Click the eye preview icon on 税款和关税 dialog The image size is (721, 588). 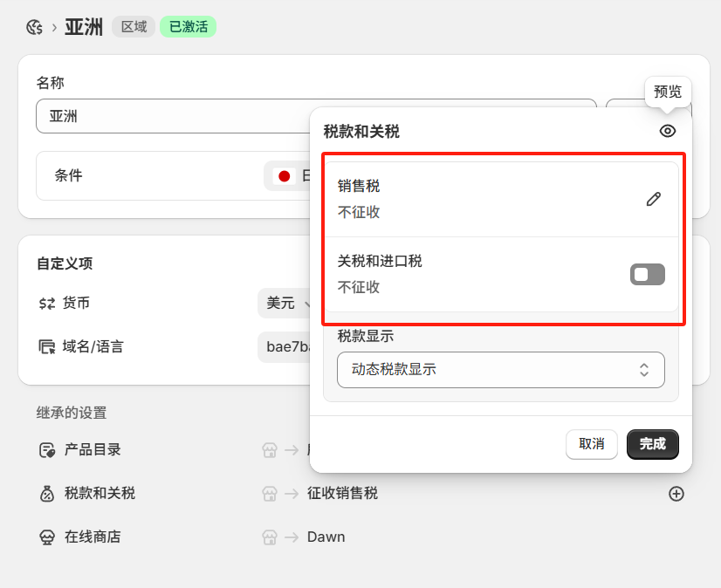click(x=667, y=131)
